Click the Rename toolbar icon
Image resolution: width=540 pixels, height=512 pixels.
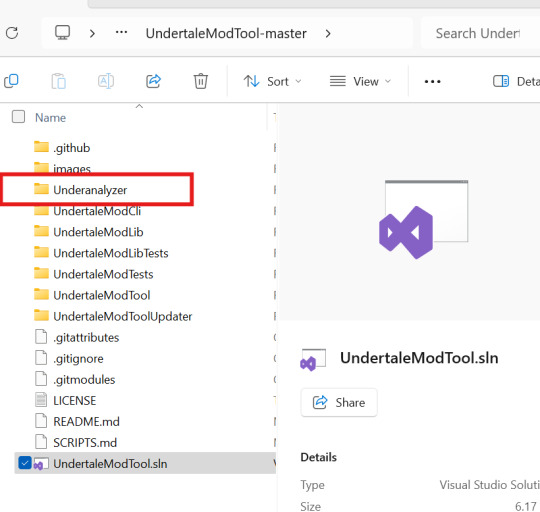[x=106, y=81]
